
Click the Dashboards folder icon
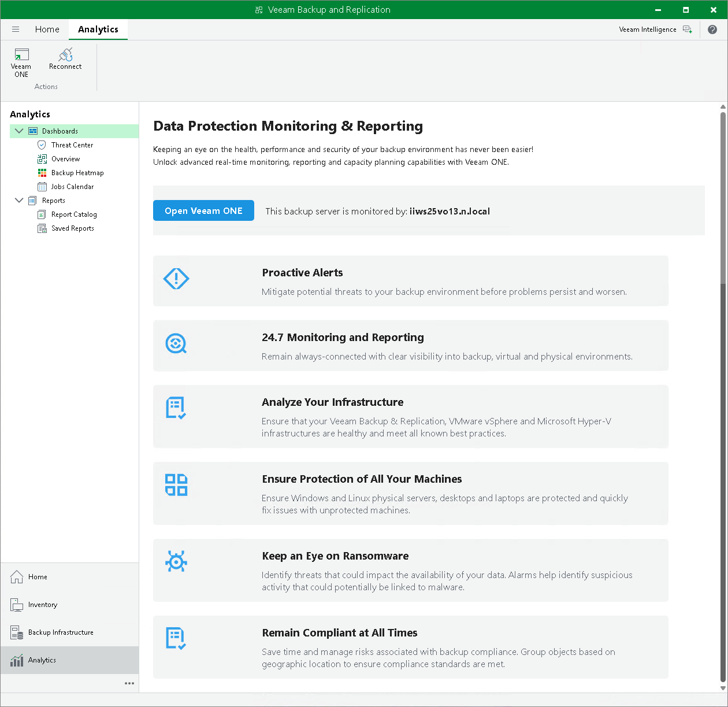33,131
